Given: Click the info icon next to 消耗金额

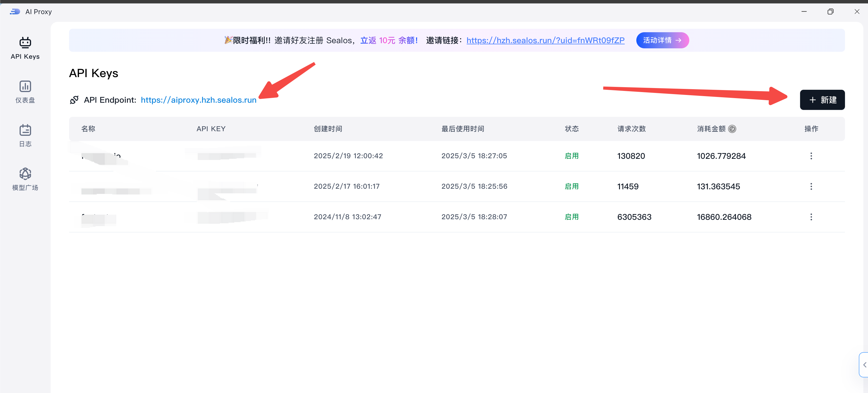Looking at the screenshot, I should pyautogui.click(x=732, y=129).
